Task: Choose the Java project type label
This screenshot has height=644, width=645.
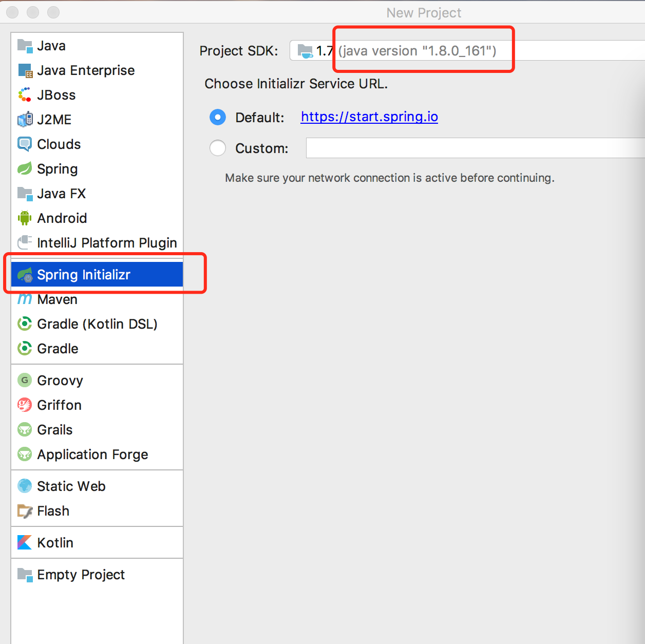Action: (51, 46)
